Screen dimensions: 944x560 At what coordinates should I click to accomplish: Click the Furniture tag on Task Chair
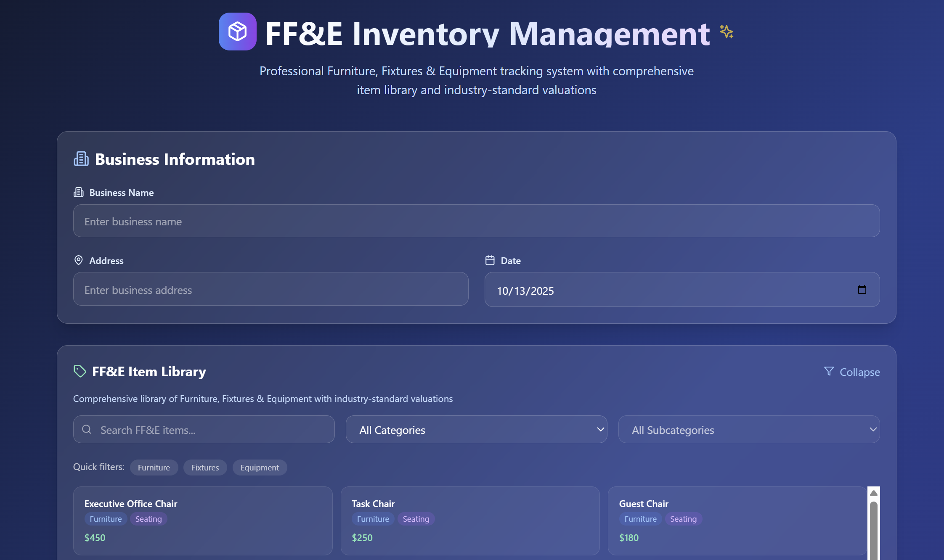pyautogui.click(x=373, y=519)
